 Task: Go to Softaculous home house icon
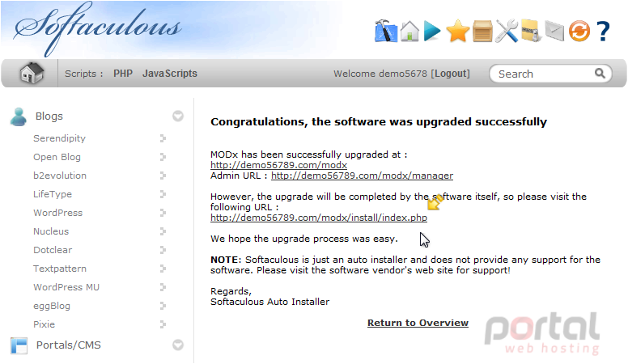[x=409, y=31]
